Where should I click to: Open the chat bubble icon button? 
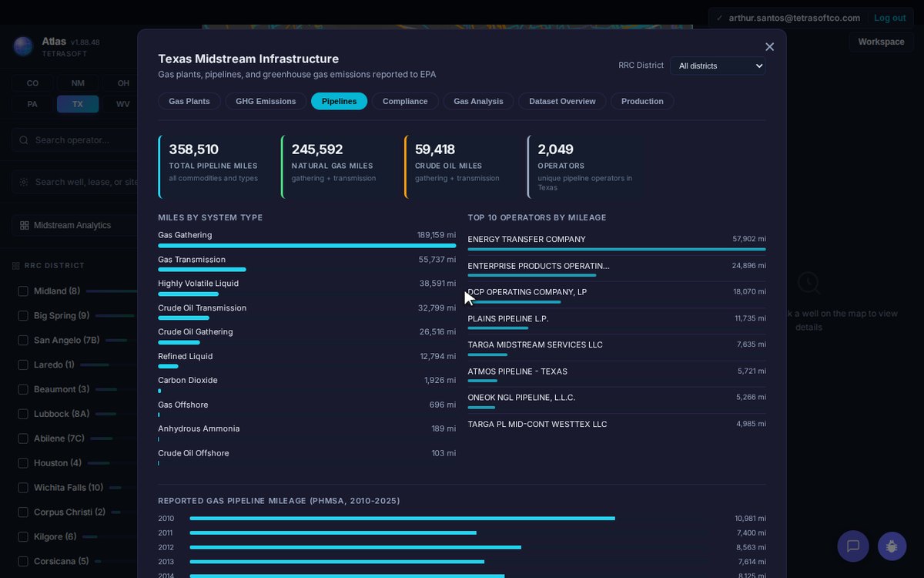[x=853, y=546]
